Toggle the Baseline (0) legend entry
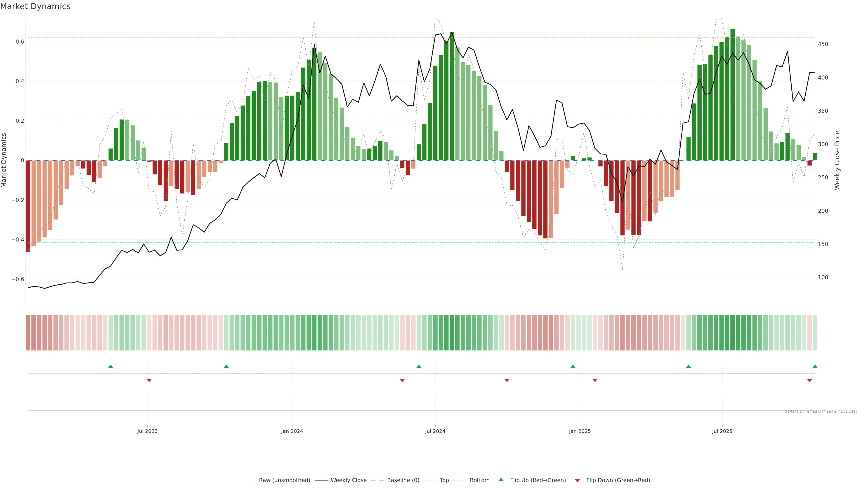The height and width of the screenshot is (488, 868). (x=403, y=480)
